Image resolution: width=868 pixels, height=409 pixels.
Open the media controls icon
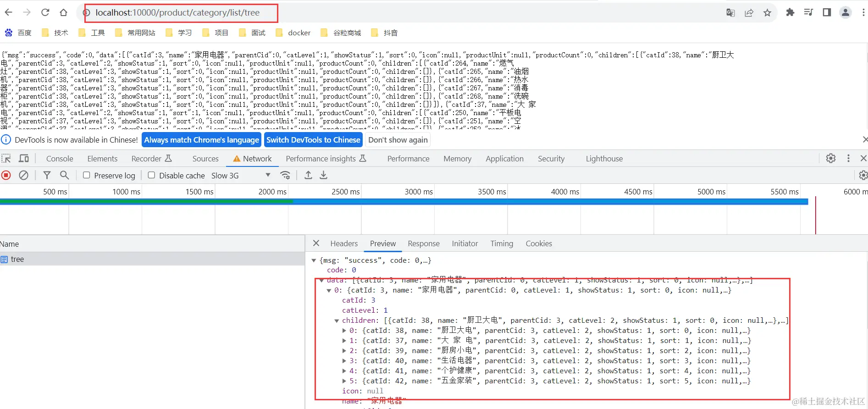click(808, 12)
